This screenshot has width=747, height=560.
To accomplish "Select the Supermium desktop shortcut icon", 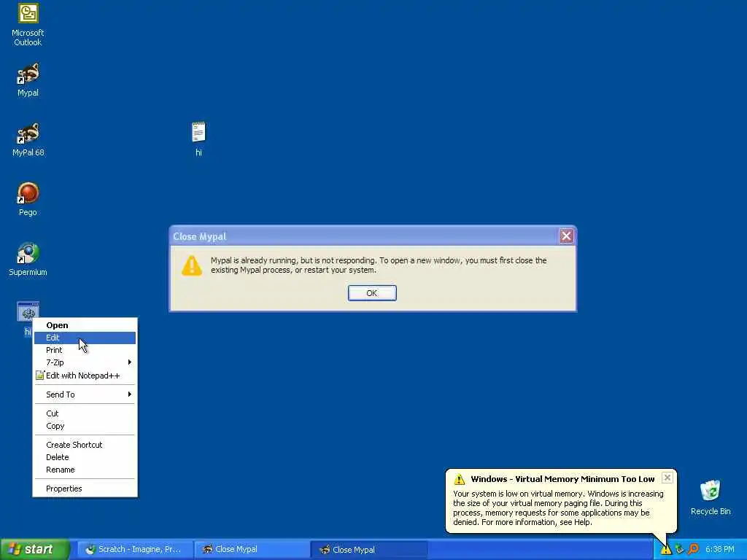I will 28,253.
